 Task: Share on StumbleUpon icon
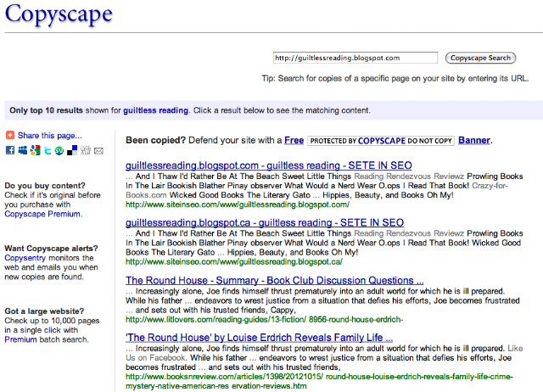click(x=59, y=151)
